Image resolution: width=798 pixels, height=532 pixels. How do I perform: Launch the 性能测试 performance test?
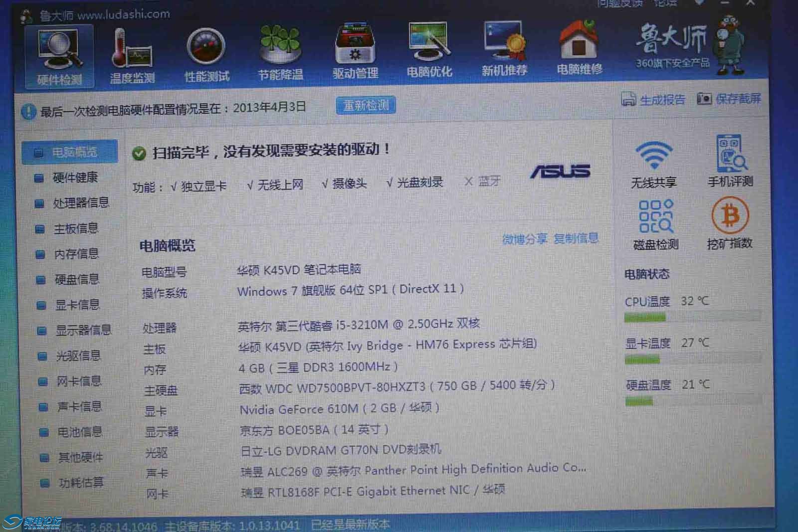click(206, 55)
